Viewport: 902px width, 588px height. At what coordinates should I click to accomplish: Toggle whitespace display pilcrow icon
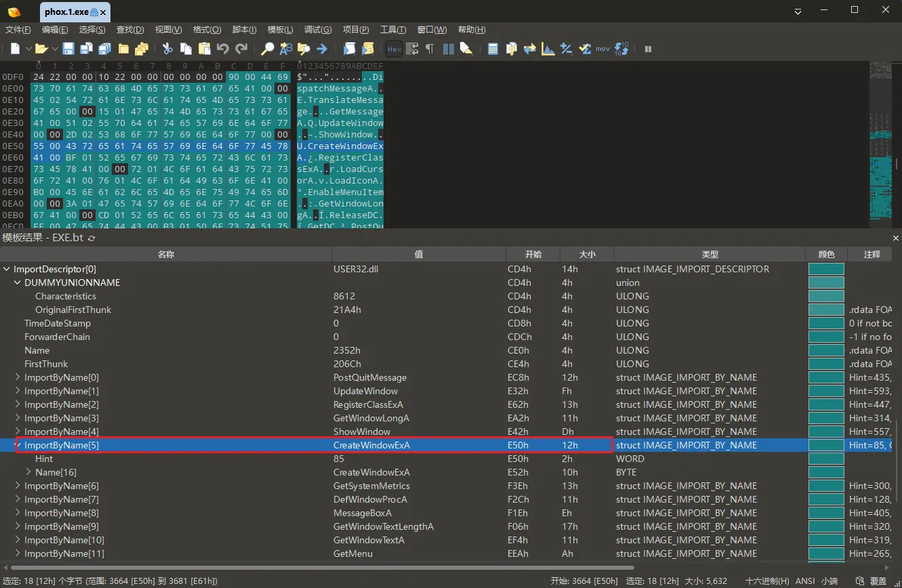point(429,49)
